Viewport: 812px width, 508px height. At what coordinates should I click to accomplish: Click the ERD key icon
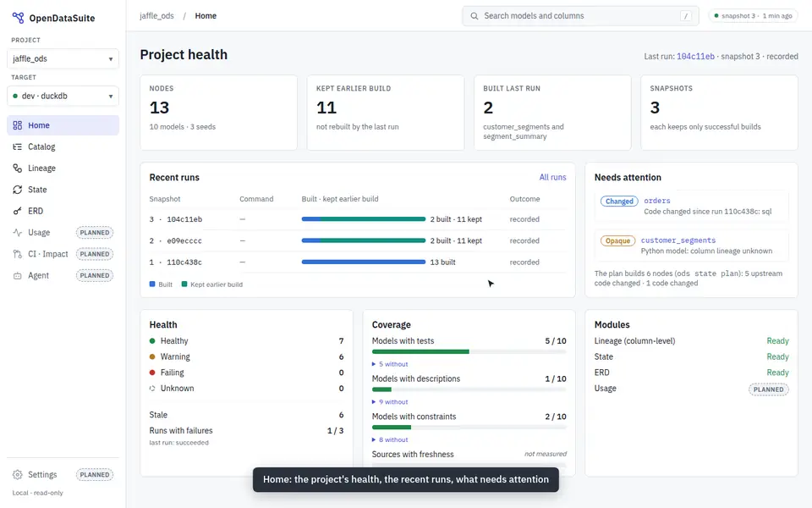tap(18, 211)
